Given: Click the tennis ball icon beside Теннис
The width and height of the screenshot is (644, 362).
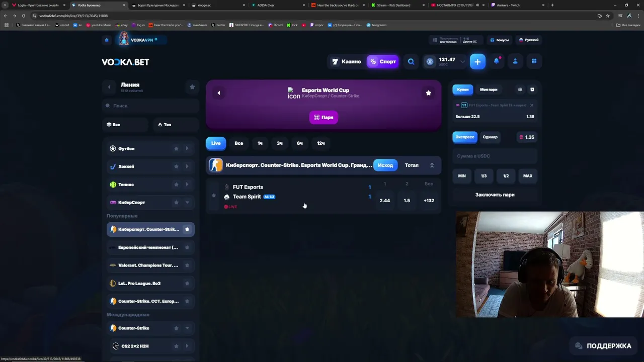Looking at the screenshot, I should [x=113, y=185].
